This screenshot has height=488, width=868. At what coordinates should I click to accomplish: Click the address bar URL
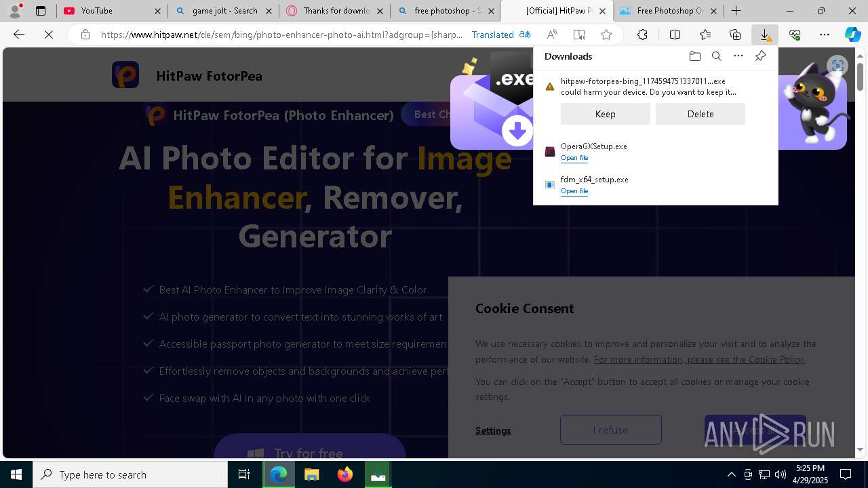[x=281, y=35]
